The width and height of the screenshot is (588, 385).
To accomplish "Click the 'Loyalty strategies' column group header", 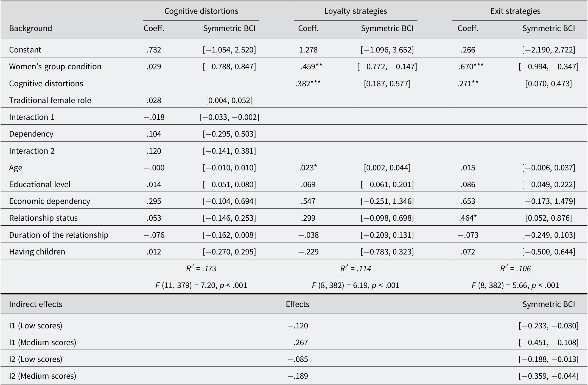I will [x=355, y=11].
